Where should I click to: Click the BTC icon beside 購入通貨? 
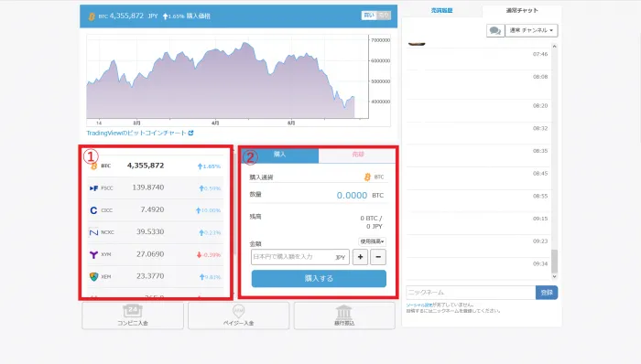click(367, 177)
